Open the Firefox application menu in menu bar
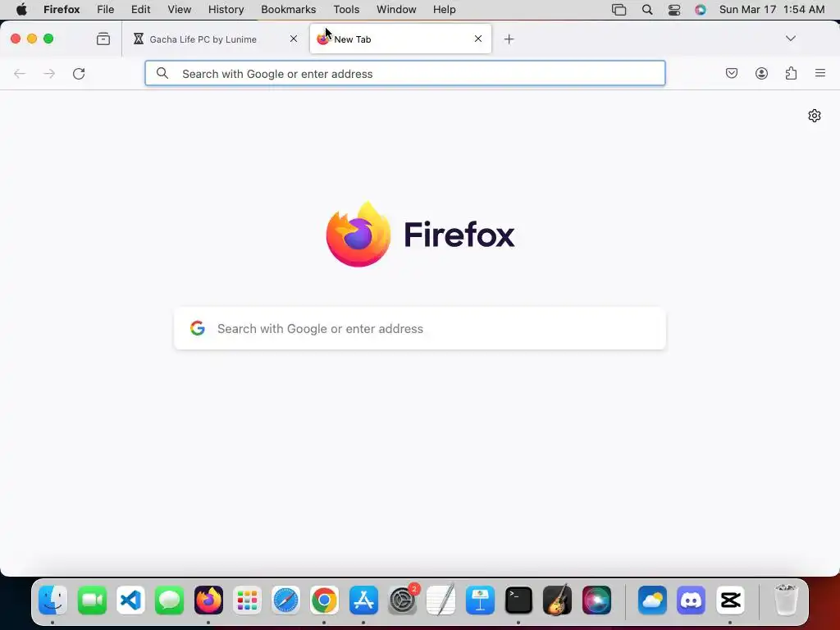Screen dimensions: 840x630 pyautogui.click(x=62, y=10)
